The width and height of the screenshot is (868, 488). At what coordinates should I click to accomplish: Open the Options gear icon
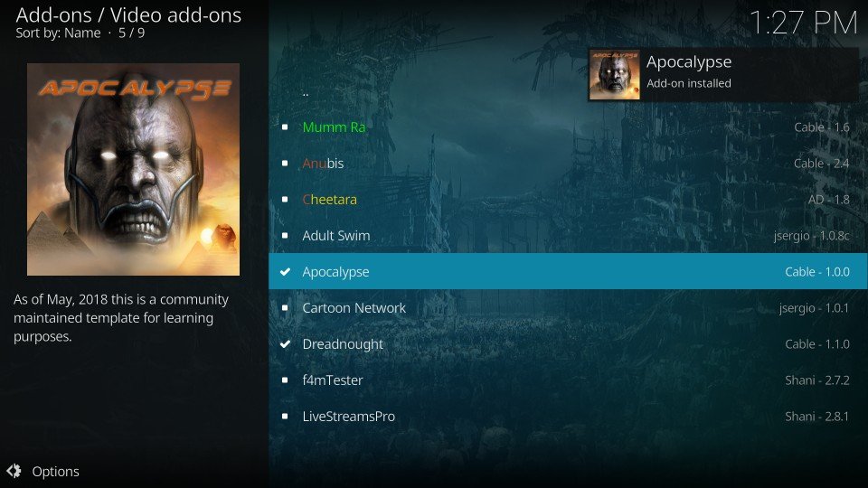(x=14, y=471)
